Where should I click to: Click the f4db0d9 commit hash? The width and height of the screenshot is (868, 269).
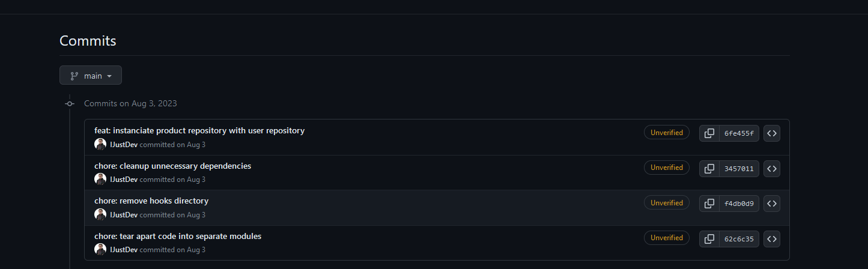pyautogui.click(x=739, y=204)
